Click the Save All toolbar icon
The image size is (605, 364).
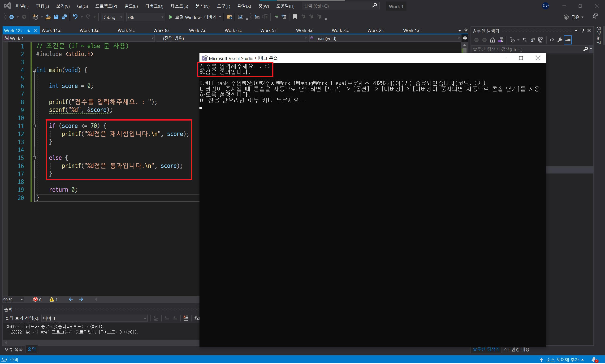coord(64,17)
